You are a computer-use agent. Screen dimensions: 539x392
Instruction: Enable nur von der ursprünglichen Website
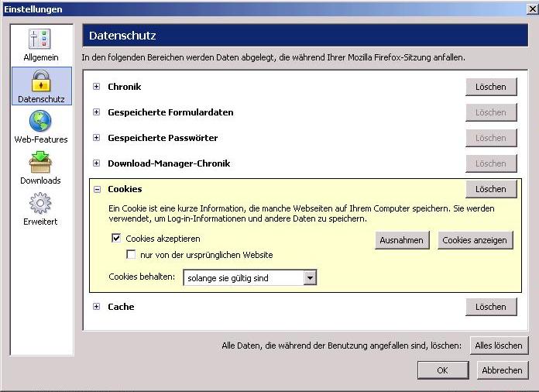tap(131, 255)
